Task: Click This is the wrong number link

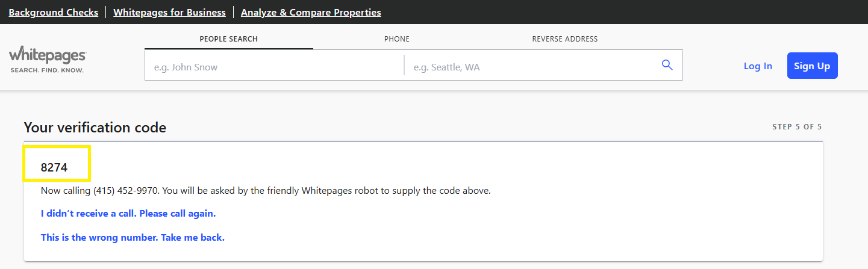Action: 133,238
